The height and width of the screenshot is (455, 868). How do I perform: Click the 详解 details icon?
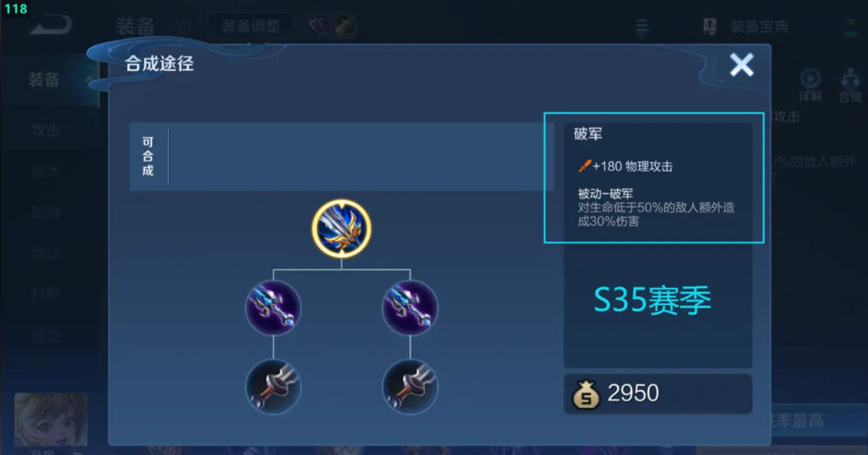pyautogui.click(x=811, y=85)
